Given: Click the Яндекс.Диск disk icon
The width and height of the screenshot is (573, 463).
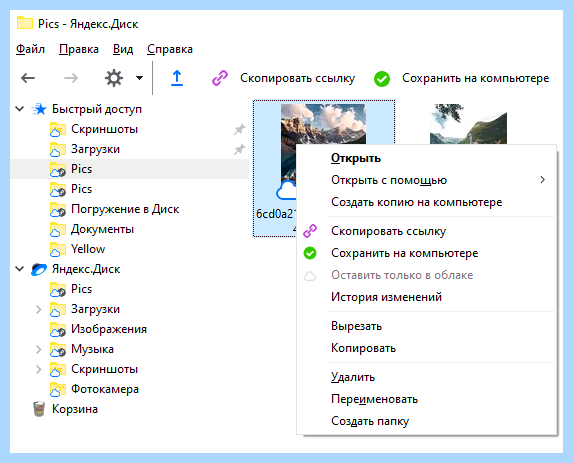Looking at the screenshot, I should click(39, 269).
